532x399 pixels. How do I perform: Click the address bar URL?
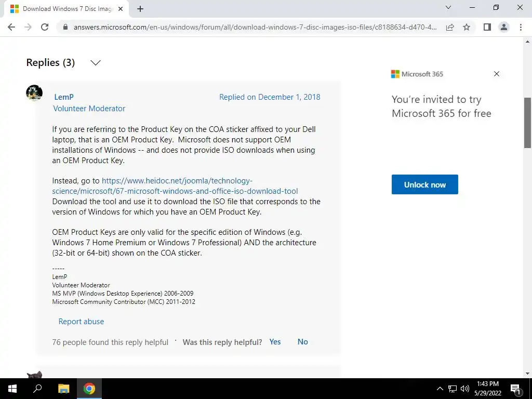255,27
